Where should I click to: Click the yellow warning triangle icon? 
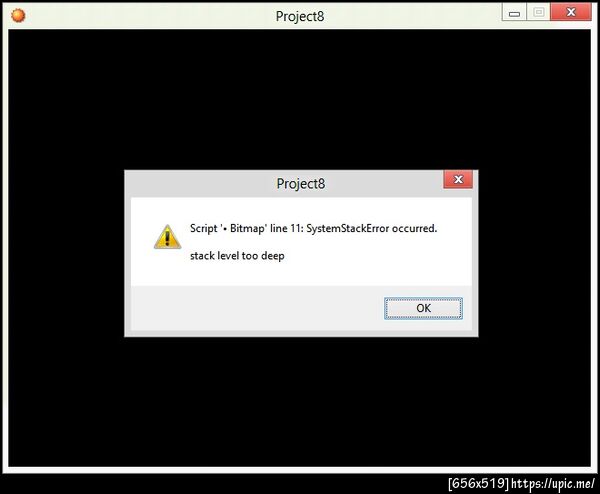click(167, 237)
